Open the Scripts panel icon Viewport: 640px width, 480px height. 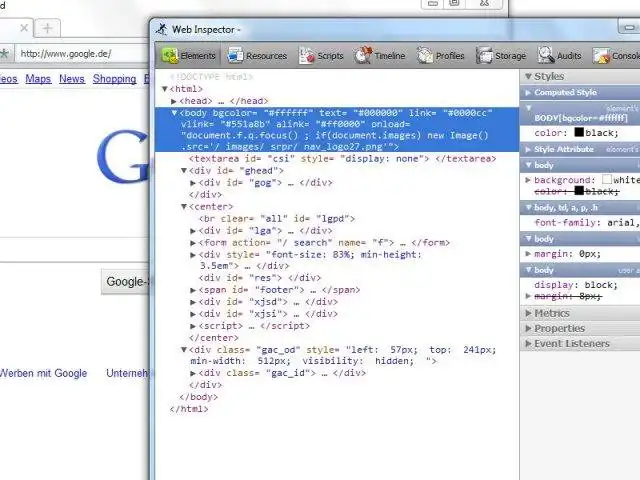pyautogui.click(x=307, y=55)
